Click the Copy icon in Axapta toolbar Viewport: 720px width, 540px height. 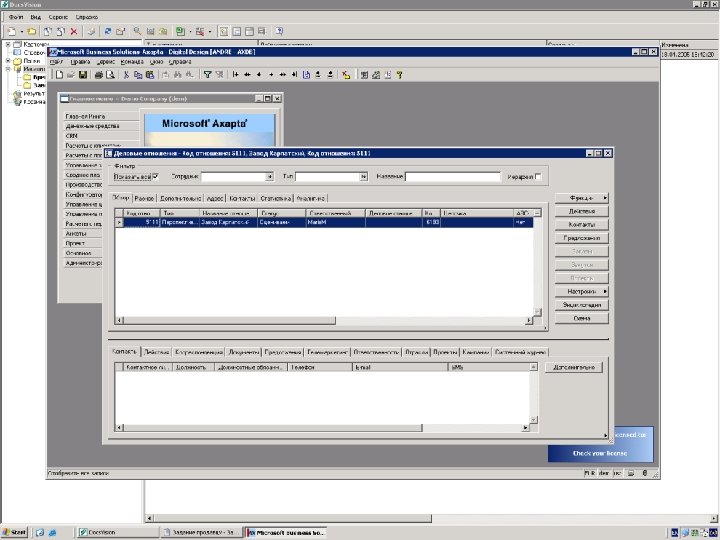138,74
